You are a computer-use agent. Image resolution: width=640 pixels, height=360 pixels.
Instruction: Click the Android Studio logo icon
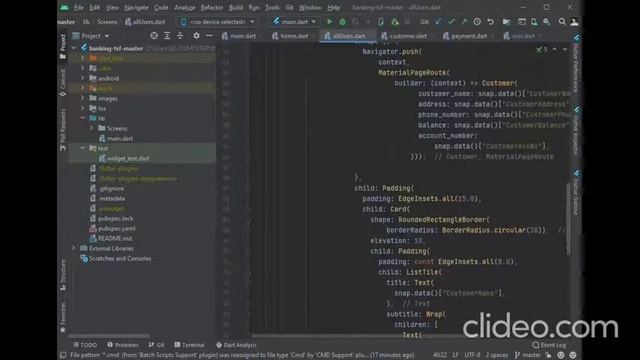(64, 7)
